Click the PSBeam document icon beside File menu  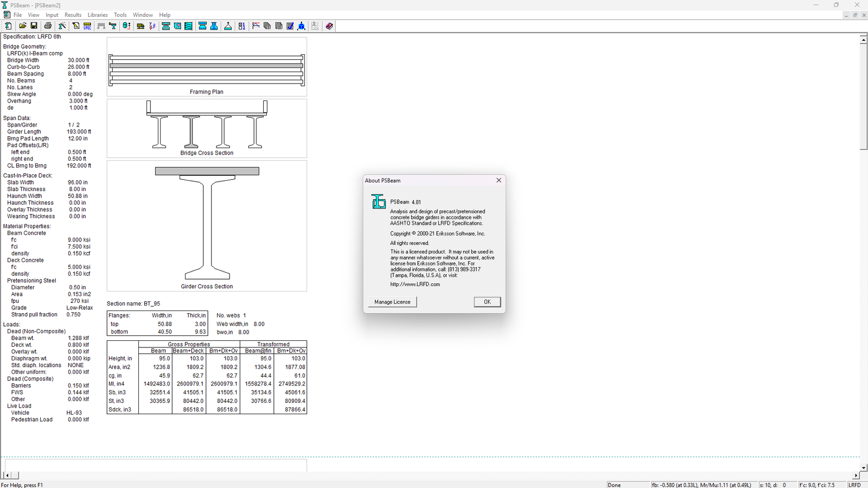[x=7, y=15]
